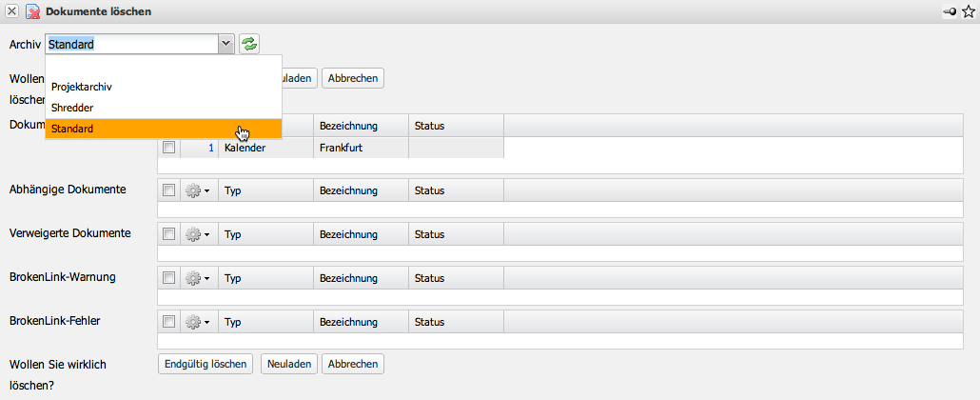This screenshot has width=980, height=400.
Task: Open gear menu for Abhängige Dokumente
Action: point(197,190)
